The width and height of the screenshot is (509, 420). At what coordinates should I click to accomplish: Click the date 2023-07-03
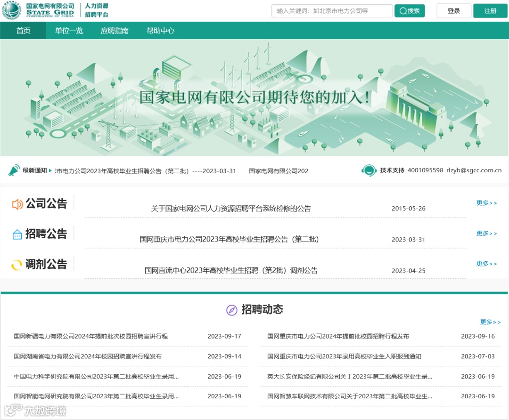pyautogui.click(x=478, y=356)
